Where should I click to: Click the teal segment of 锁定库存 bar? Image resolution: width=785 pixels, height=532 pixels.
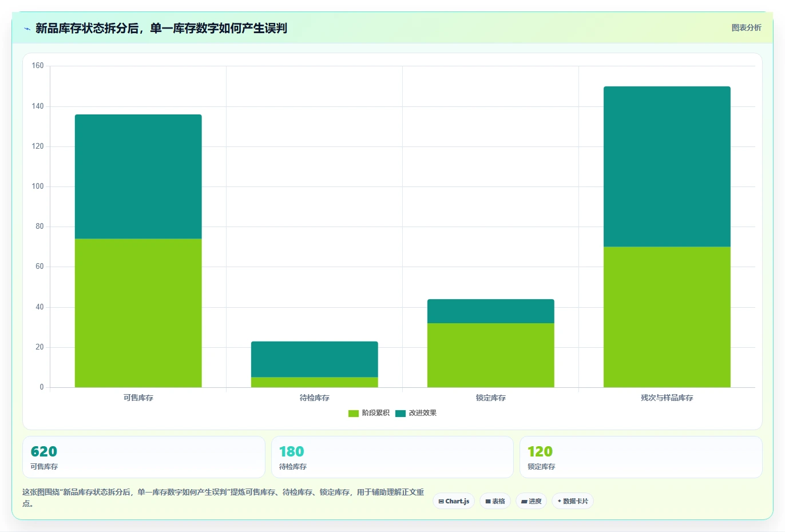pos(491,311)
